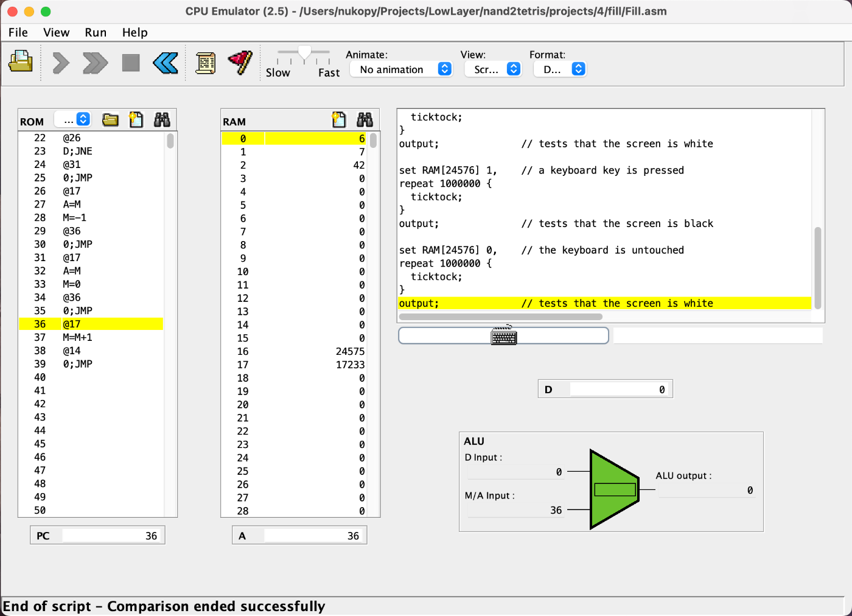Viewport: 852px width, 616px height.
Task: Click the RAM clear page icon
Action: pos(339,120)
